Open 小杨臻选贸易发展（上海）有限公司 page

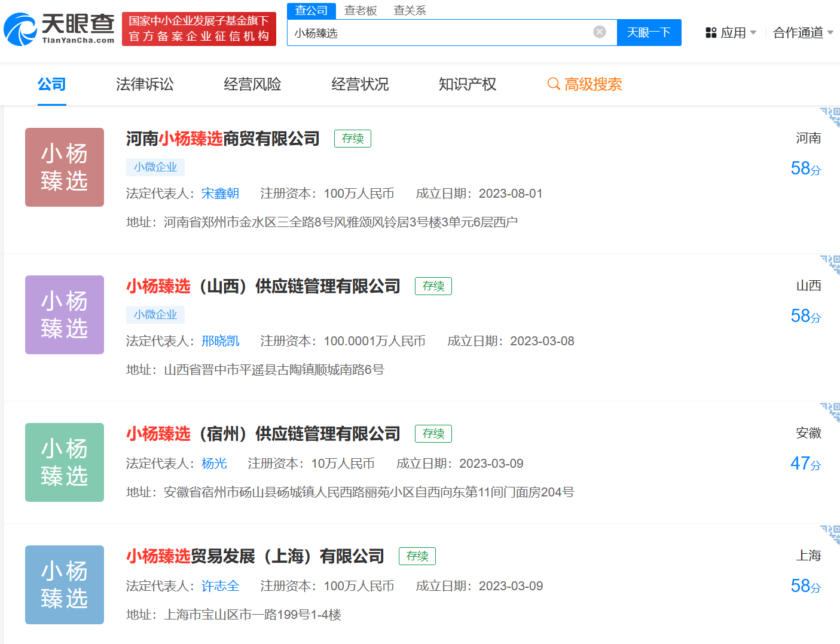point(255,556)
